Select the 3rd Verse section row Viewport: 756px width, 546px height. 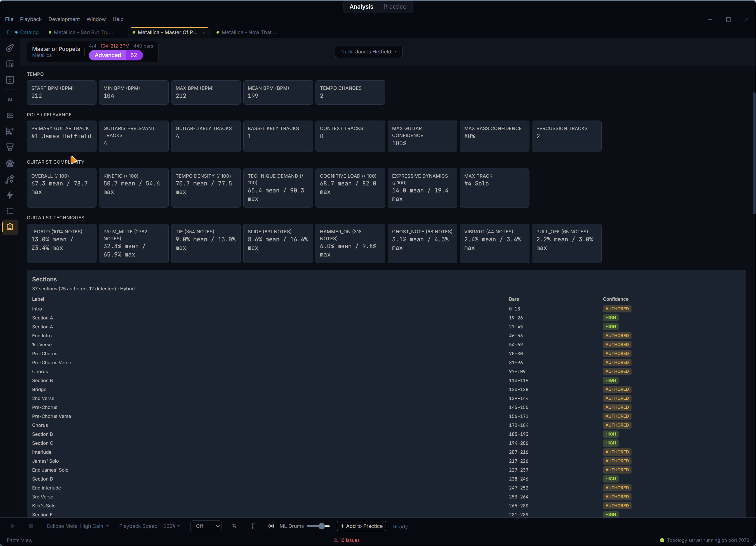[386, 497]
